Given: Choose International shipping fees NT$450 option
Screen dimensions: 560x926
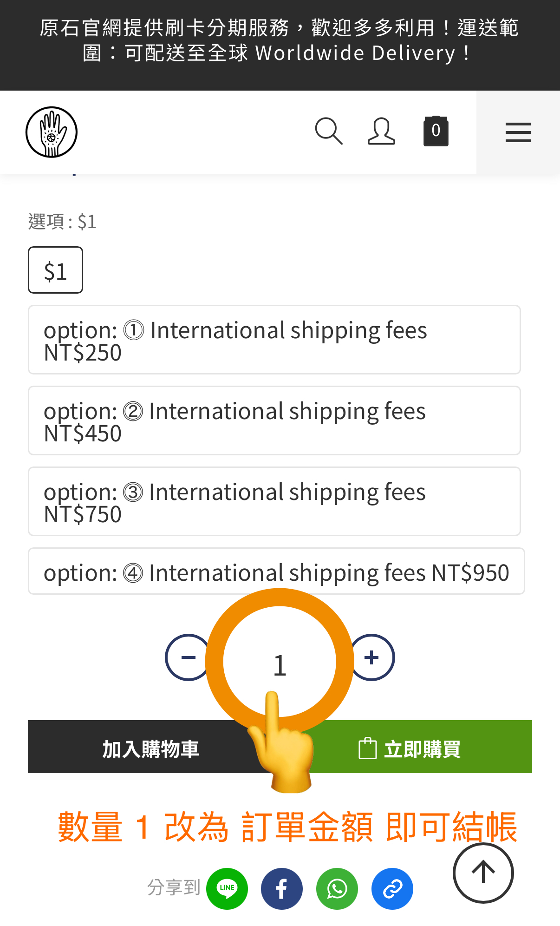Looking at the screenshot, I should (274, 421).
